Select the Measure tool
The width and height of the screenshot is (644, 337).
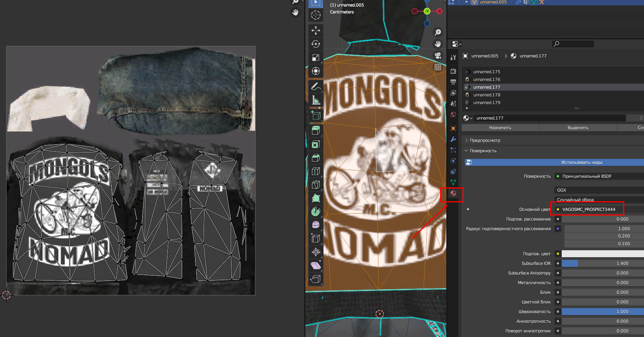coord(316,100)
